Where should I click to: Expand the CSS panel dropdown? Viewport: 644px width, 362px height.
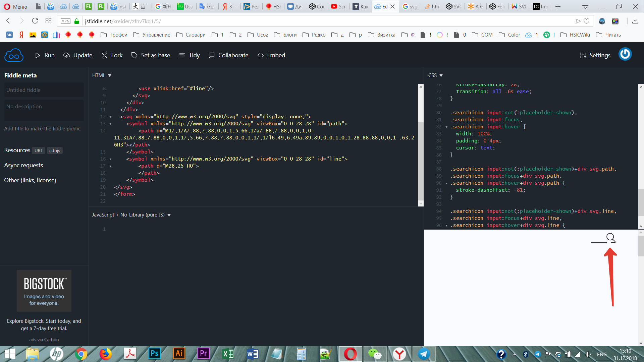(x=435, y=75)
